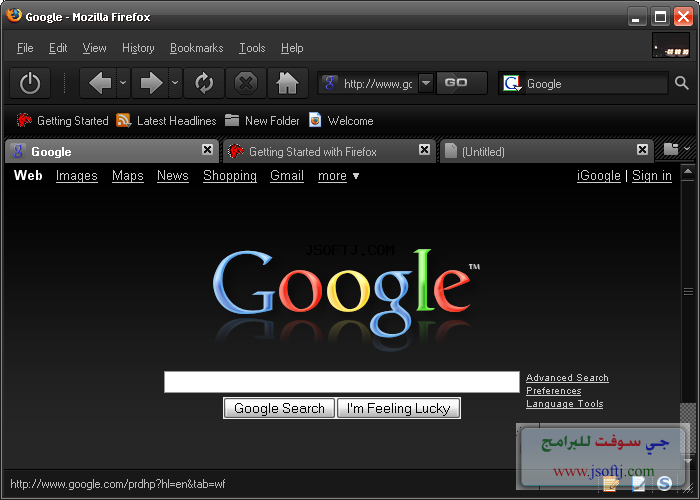
Task: Click the Sign in link
Action: click(x=652, y=176)
